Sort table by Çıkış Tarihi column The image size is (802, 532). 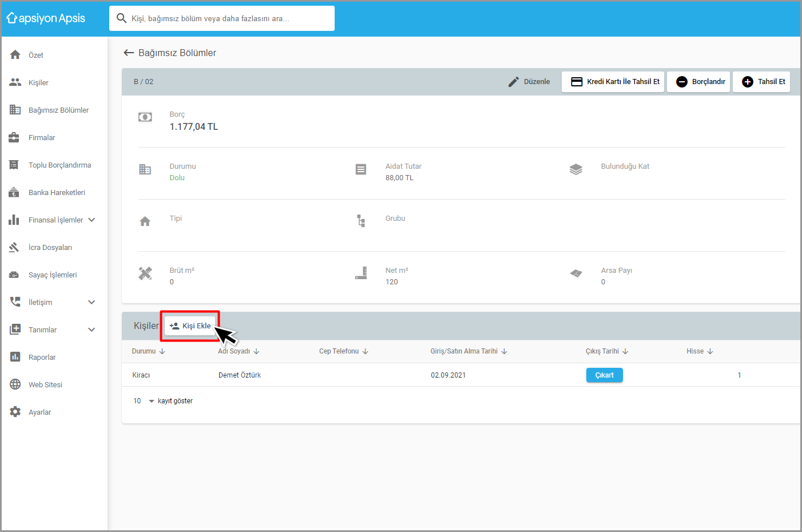click(607, 351)
